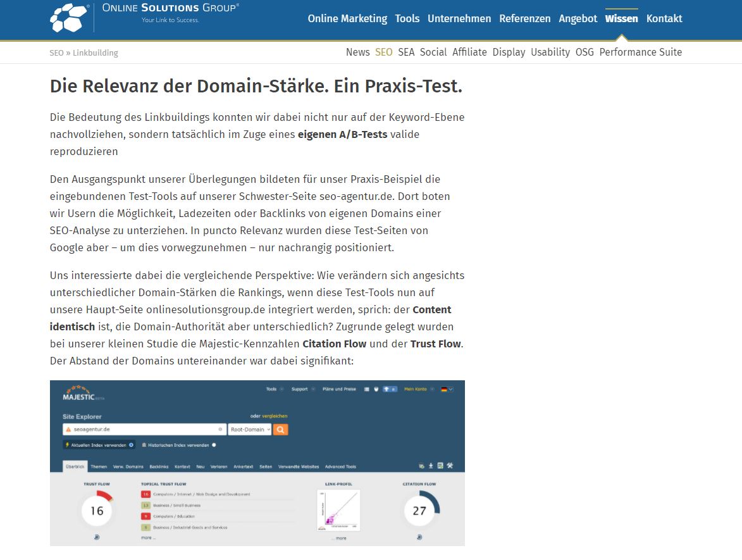Select Aktuellen Index verwenden radio button
742x560 pixels.
131,445
